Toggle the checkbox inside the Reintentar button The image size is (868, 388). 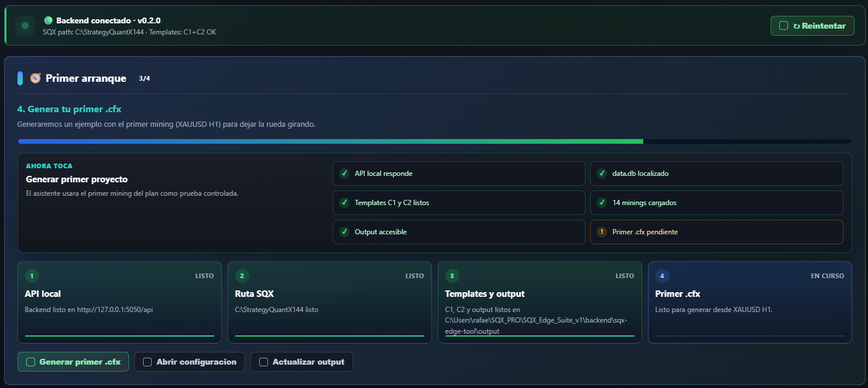[x=784, y=26]
